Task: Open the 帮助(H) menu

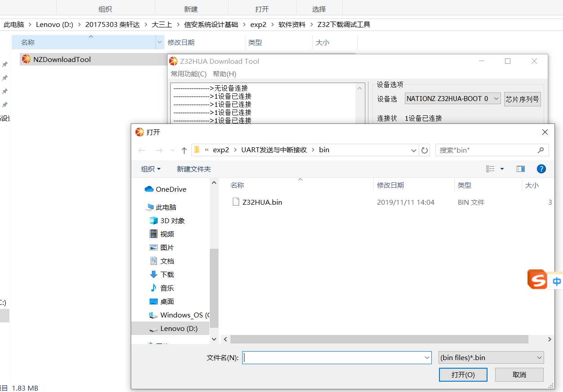Action: pyautogui.click(x=225, y=74)
